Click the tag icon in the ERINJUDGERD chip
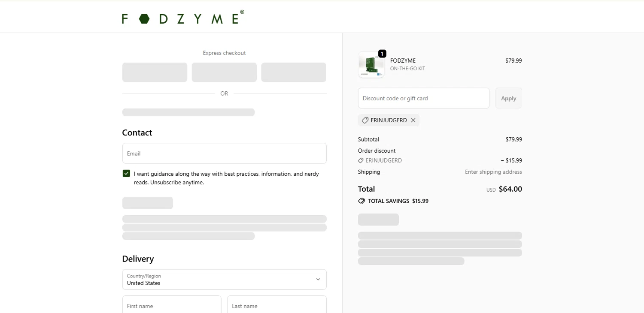Image resolution: width=644 pixels, height=313 pixels. tap(365, 120)
